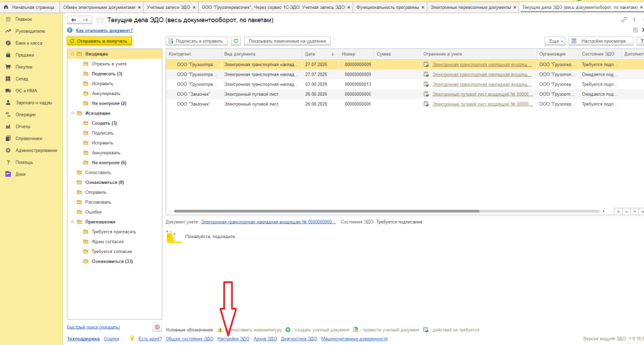Open the Склад sidebar section

coord(22,79)
